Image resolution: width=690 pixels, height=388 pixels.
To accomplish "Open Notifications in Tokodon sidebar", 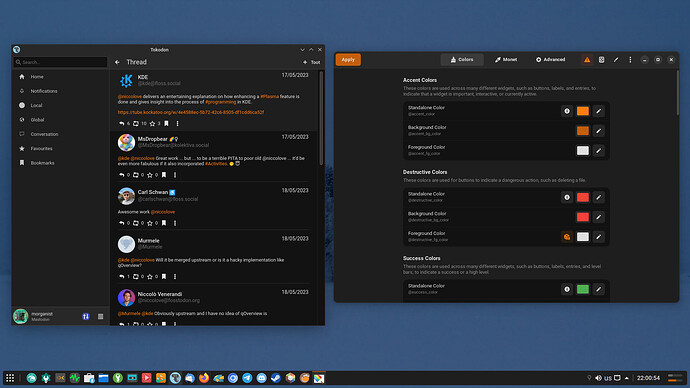I will (x=60, y=91).
